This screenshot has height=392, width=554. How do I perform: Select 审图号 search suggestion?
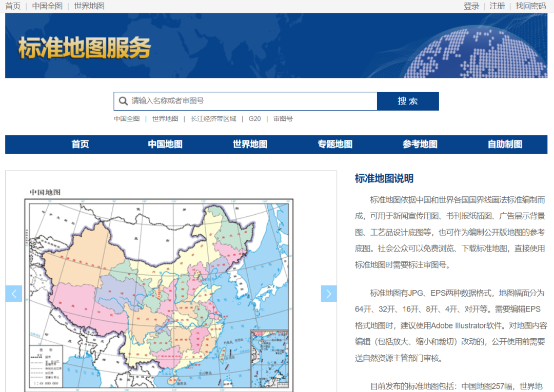[283, 119]
